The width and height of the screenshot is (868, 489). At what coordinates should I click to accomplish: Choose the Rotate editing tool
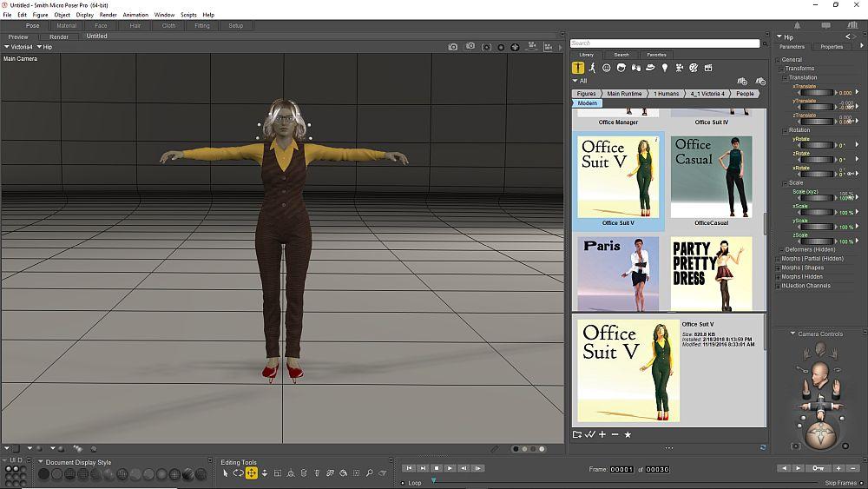(238, 473)
